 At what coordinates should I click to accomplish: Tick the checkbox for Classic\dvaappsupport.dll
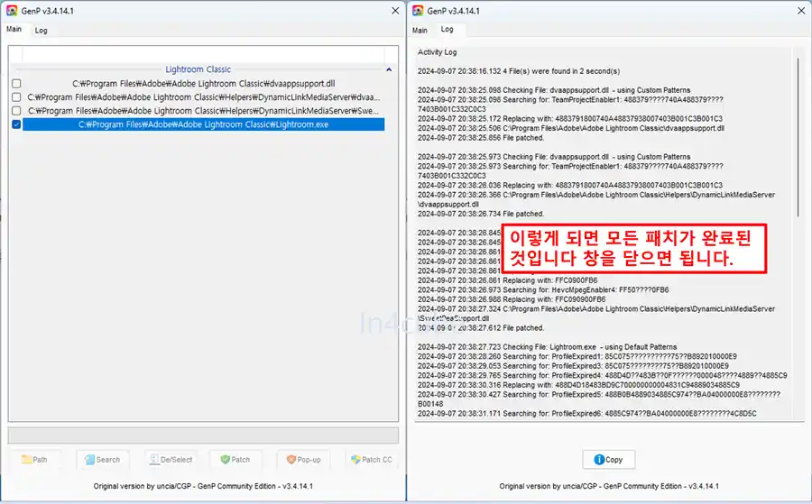click(x=16, y=83)
